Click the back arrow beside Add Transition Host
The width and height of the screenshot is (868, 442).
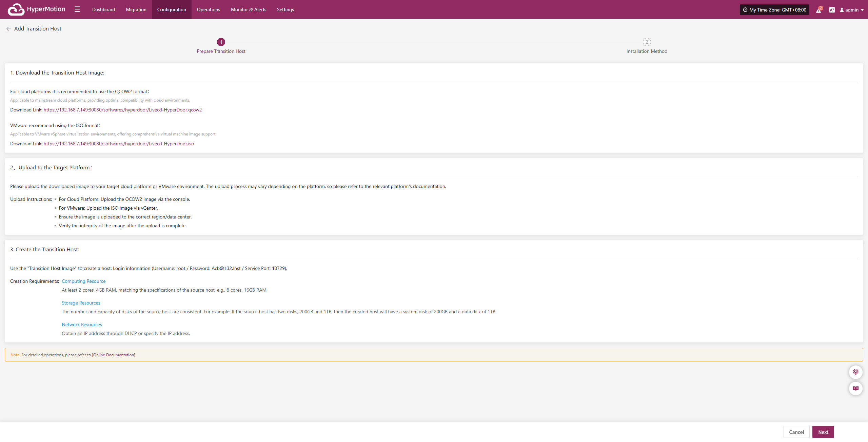coord(8,29)
